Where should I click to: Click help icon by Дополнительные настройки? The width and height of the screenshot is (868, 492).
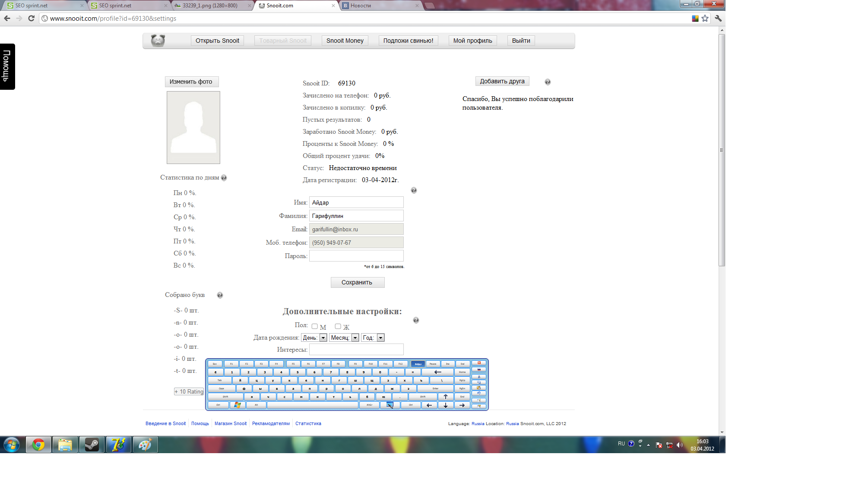pos(416,320)
